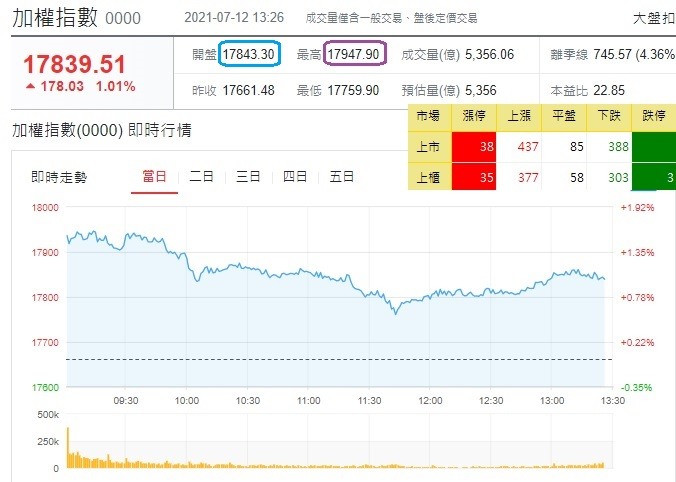Click the 即時走勢 chart label
The width and height of the screenshot is (676, 482).
coord(59,177)
